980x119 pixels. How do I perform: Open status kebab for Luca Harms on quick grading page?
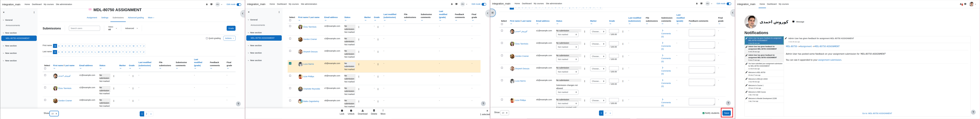pos(585,81)
